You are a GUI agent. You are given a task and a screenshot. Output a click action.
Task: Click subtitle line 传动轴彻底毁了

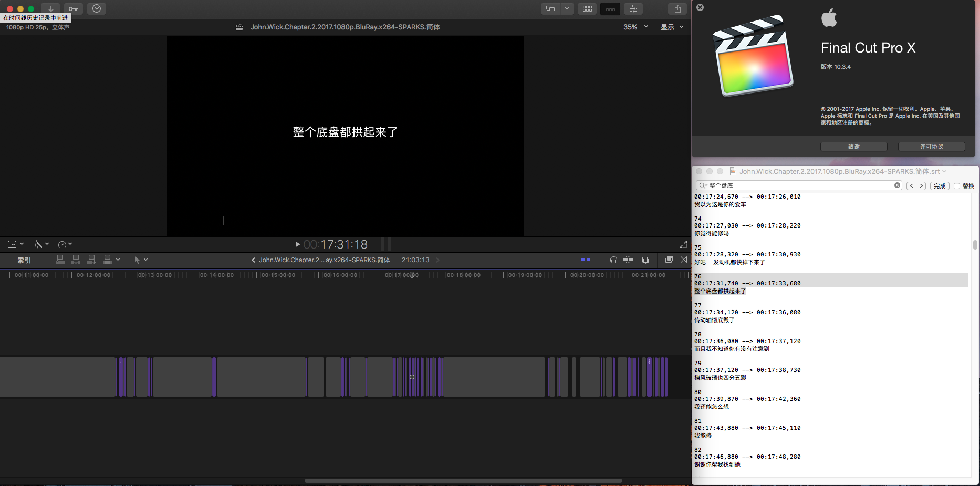[714, 320]
